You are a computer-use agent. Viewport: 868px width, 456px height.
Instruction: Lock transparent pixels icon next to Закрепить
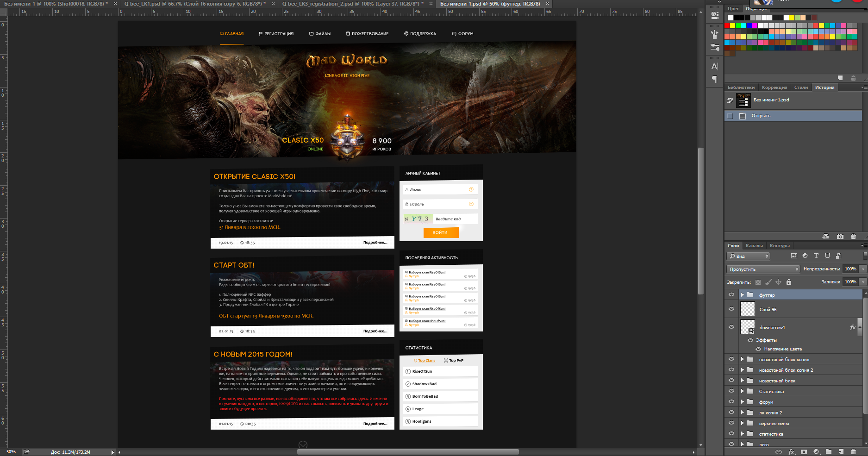758,282
